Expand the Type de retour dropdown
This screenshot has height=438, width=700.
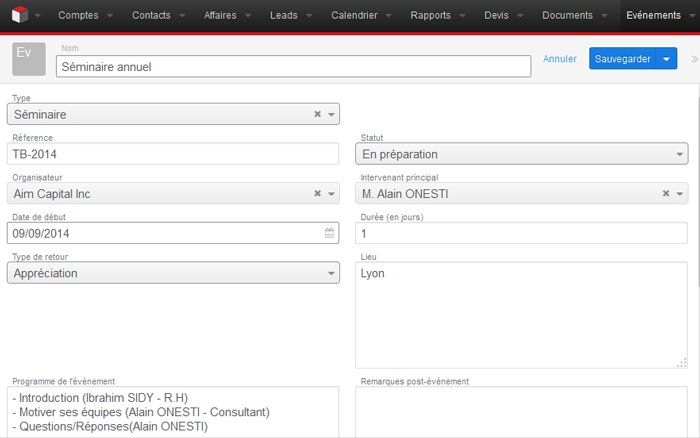point(330,273)
